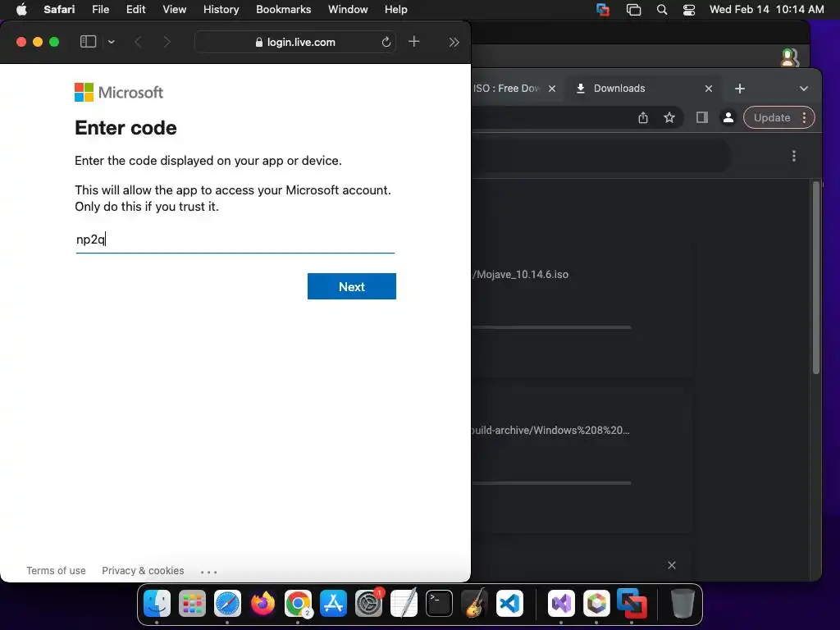Image resolution: width=840 pixels, height=630 pixels.
Task: Open Chrome Downloads page more actions menu
Action: pyautogui.click(x=794, y=156)
